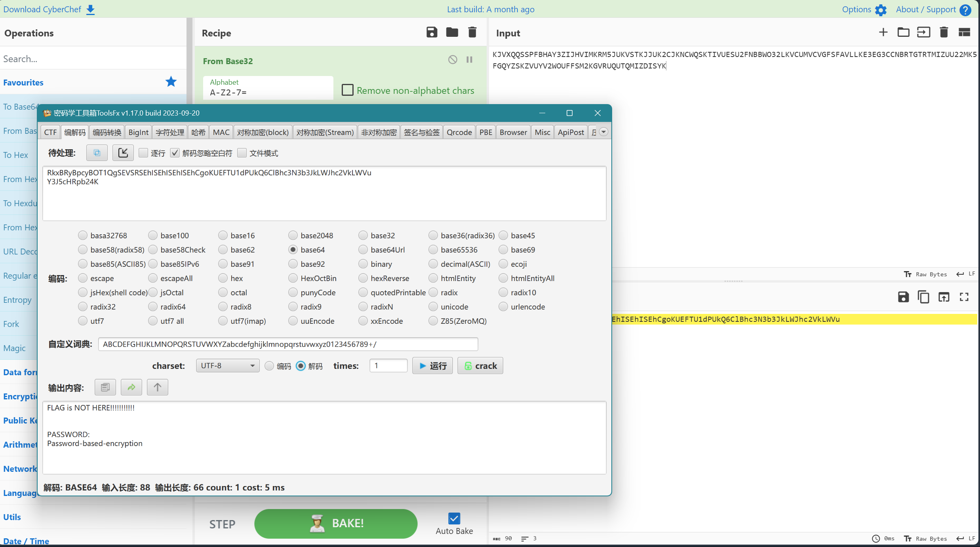Open CyberChef Options gear icon
Viewport: 980px width, 547px height.
coord(881,10)
